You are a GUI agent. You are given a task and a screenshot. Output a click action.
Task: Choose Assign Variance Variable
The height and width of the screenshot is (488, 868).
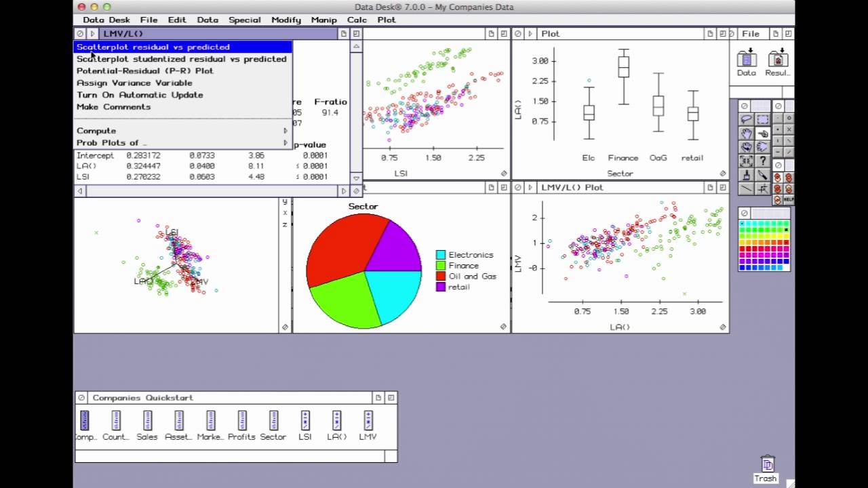(x=182, y=83)
